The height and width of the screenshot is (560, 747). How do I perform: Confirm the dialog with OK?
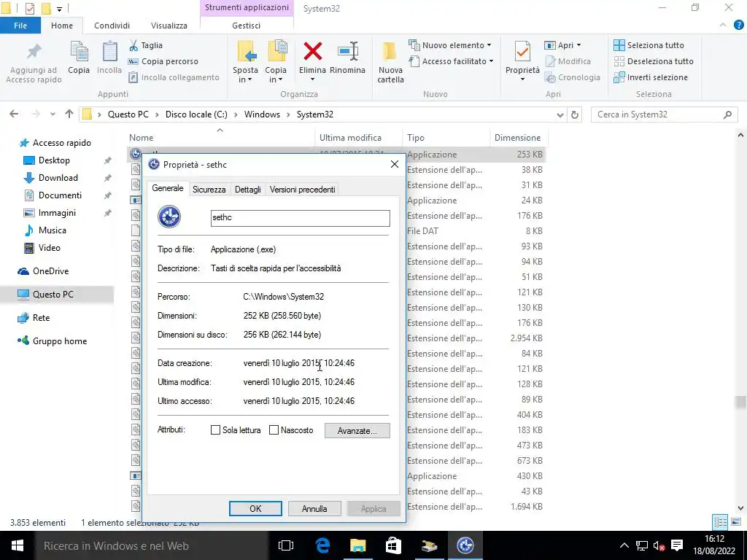255,508
